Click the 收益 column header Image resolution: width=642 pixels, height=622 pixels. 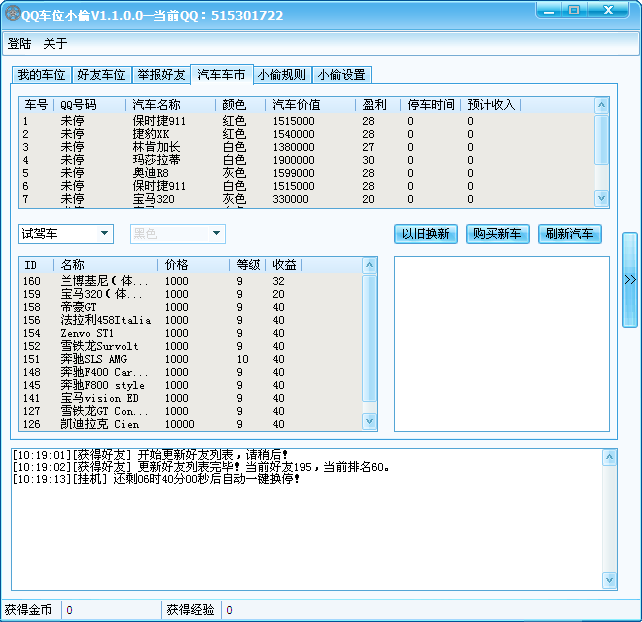tap(284, 265)
